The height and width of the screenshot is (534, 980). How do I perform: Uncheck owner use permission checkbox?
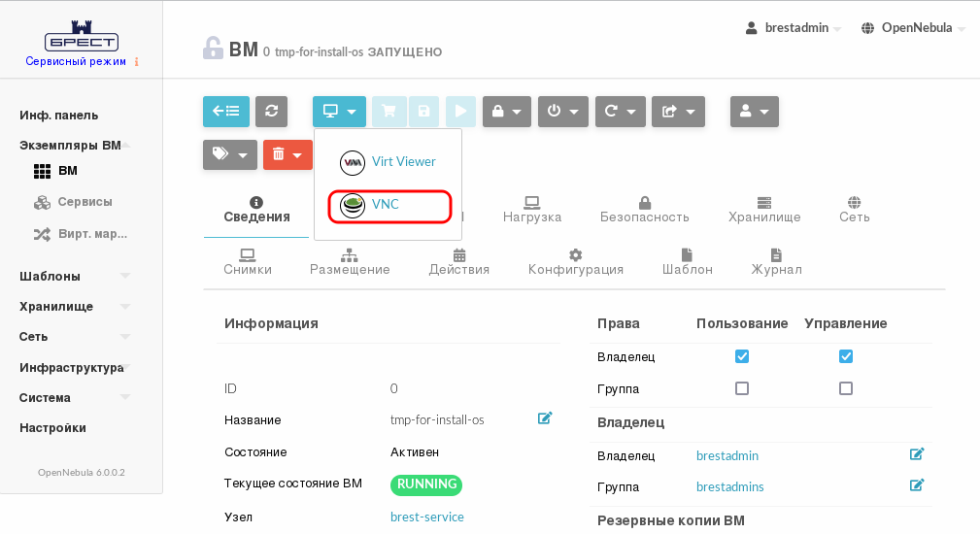742,356
